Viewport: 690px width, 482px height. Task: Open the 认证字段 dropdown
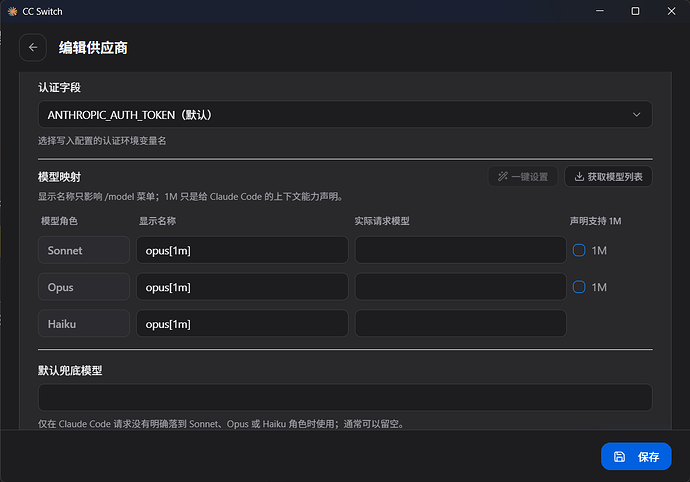pos(345,114)
